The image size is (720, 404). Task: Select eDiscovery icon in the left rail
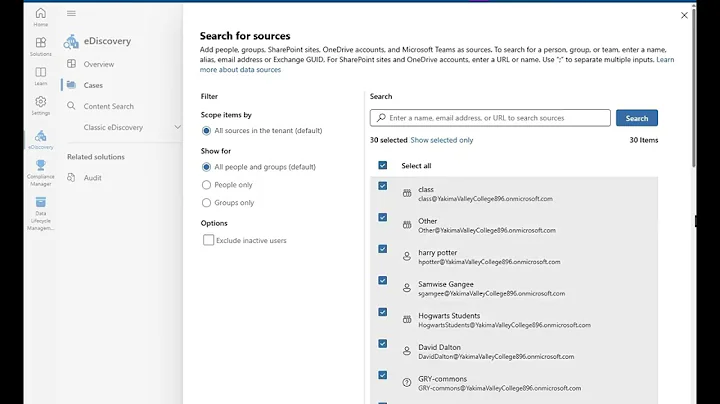point(40,140)
